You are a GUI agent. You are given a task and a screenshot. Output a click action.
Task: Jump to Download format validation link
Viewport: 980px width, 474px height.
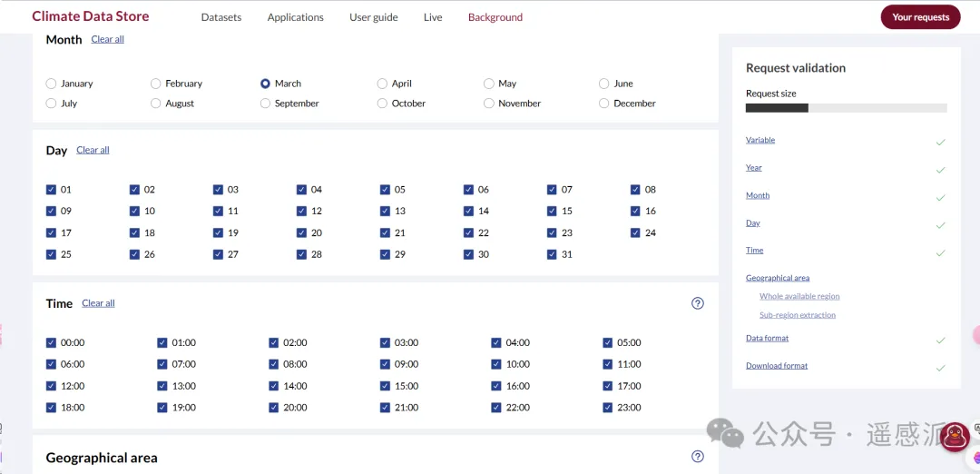pos(777,366)
